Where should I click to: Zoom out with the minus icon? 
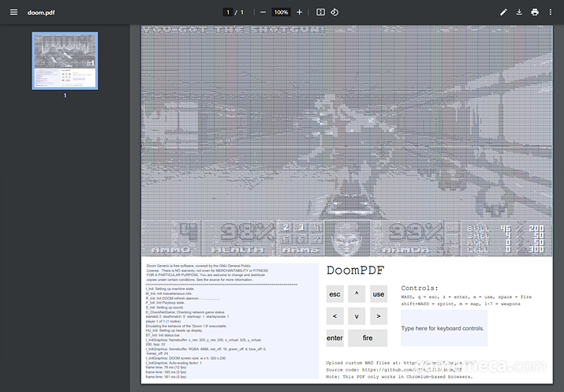[263, 13]
